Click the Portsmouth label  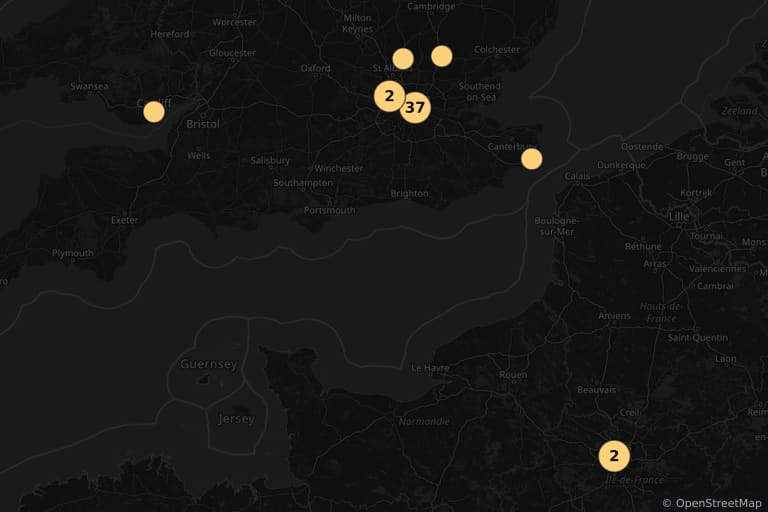(x=329, y=210)
